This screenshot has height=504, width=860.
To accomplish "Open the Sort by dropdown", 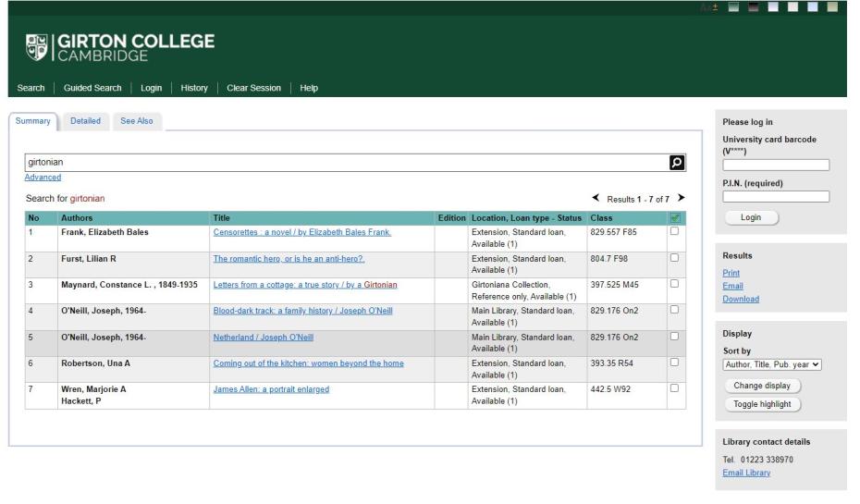I will (x=772, y=364).
